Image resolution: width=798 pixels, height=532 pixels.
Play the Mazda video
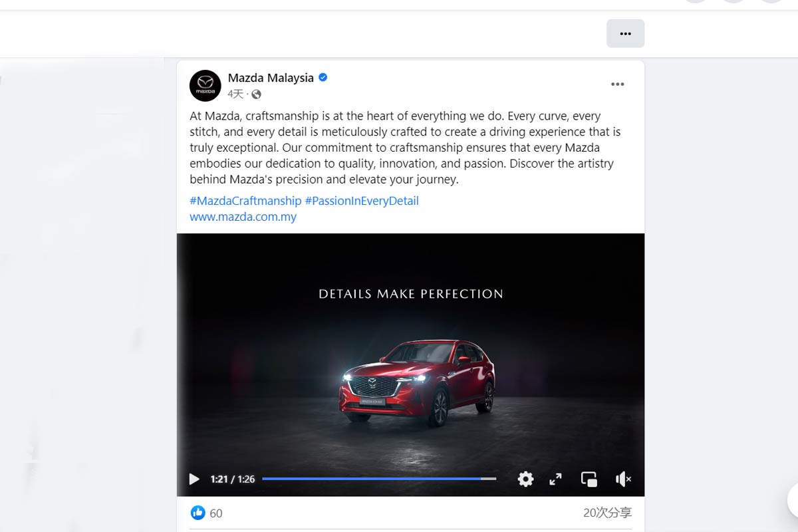[x=194, y=479]
